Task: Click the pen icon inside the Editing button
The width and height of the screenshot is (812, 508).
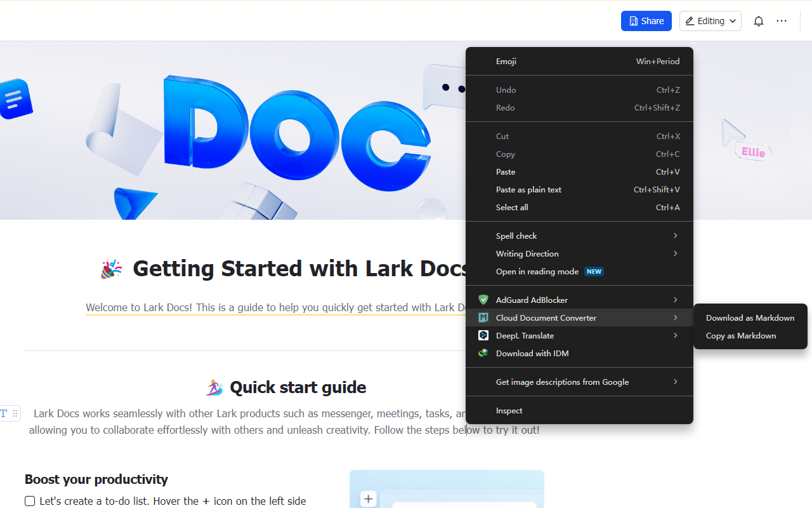Action: (x=691, y=20)
